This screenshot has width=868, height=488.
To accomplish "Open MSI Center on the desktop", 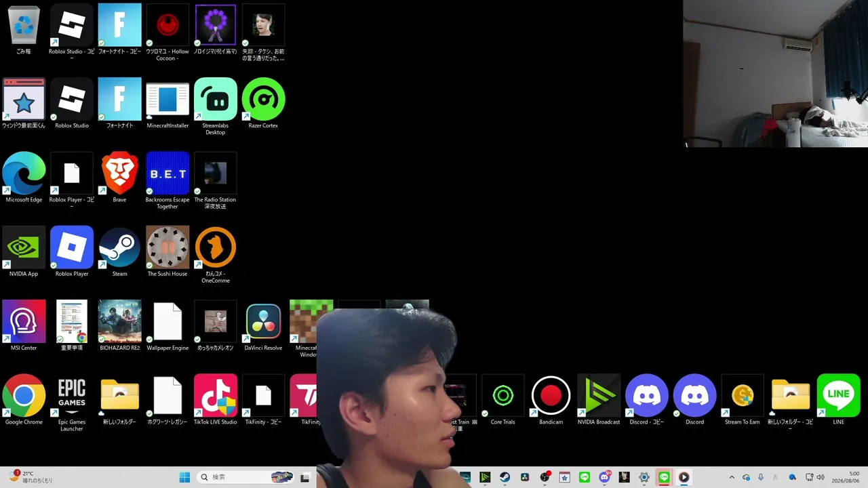I will 24,325.
